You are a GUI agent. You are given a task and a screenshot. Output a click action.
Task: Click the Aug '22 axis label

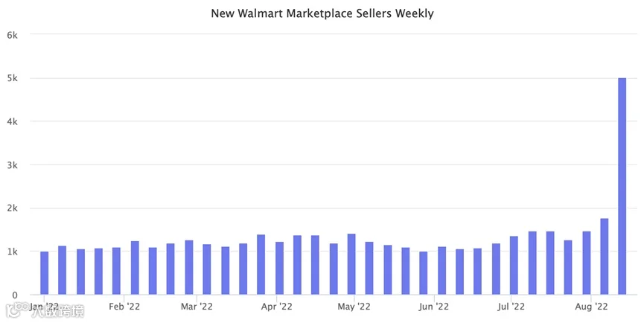(x=591, y=307)
